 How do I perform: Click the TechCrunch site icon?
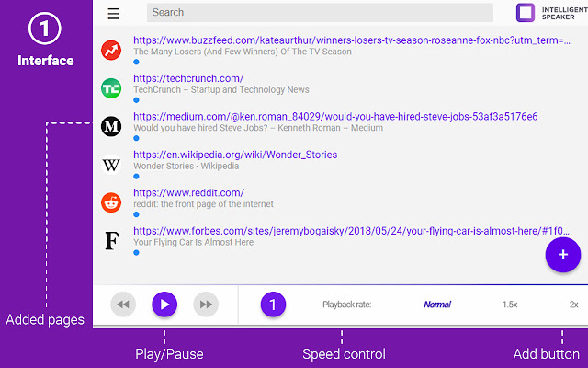(111, 88)
